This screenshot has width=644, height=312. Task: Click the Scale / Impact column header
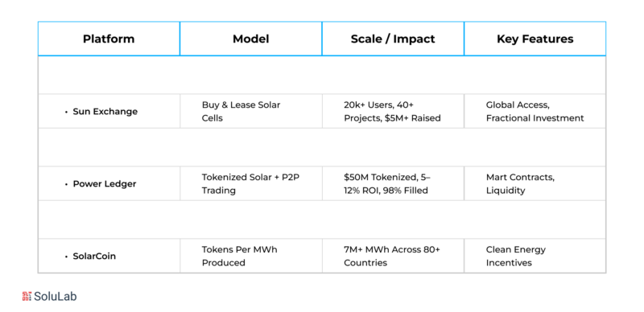393,39
